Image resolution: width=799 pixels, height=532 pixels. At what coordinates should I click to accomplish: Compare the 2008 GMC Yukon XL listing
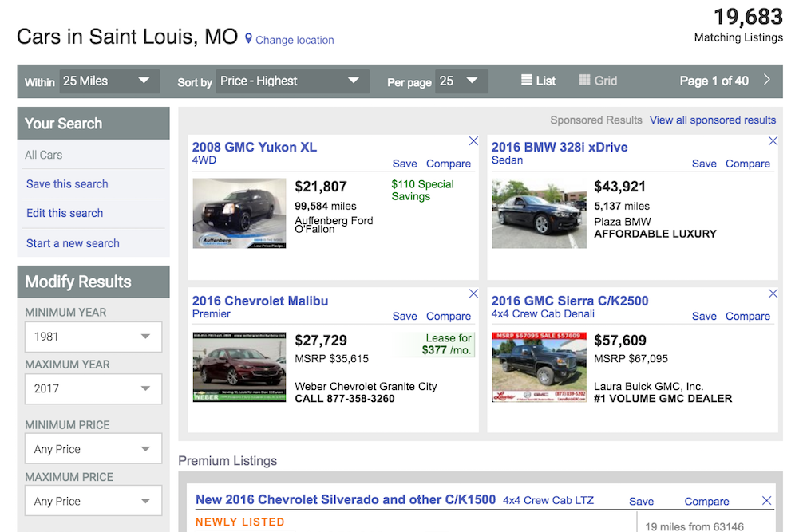click(x=449, y=164)
